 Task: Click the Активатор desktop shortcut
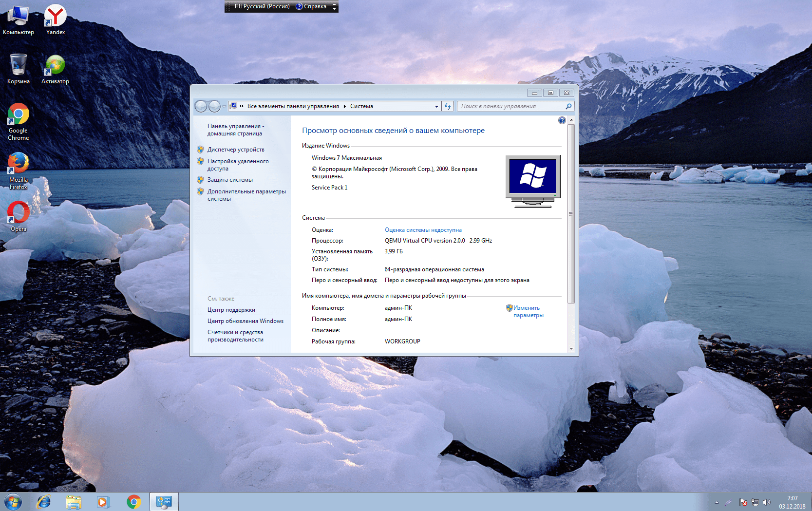click(55, 65)
